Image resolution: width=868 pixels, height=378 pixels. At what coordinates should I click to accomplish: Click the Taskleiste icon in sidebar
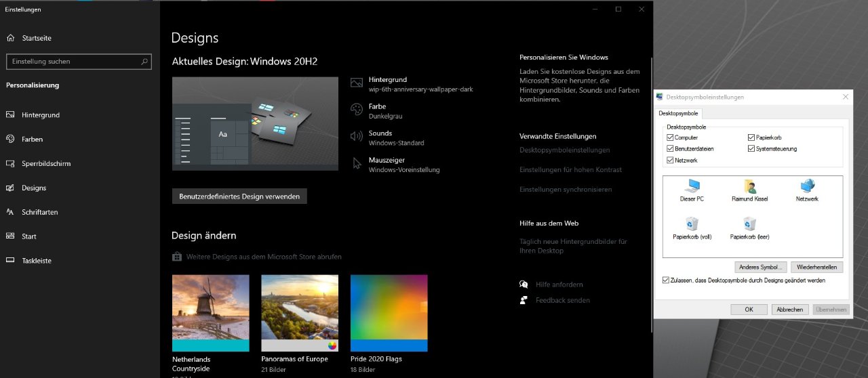(10, 261)
